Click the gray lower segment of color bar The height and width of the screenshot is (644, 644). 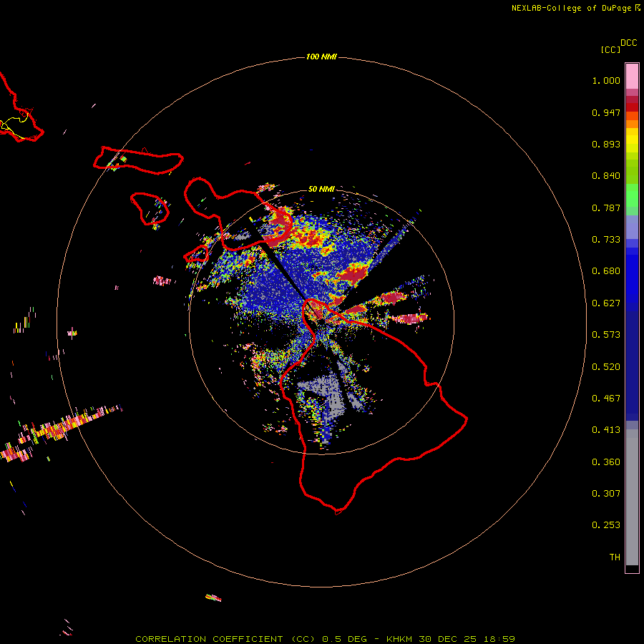pyautogui.click(x=632, y=497)
